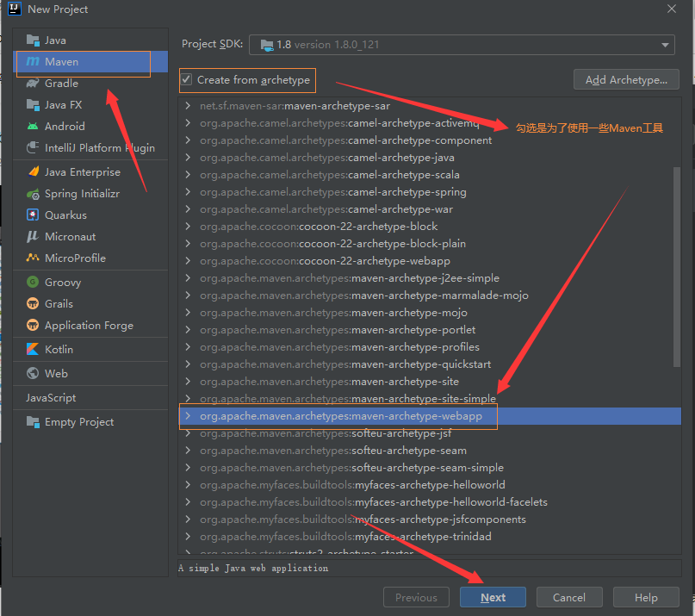Expand the cocoon-22-archetype-block node
Image resolution: width=695 pixels, height=616 pixels.
(x=188, y=227)
